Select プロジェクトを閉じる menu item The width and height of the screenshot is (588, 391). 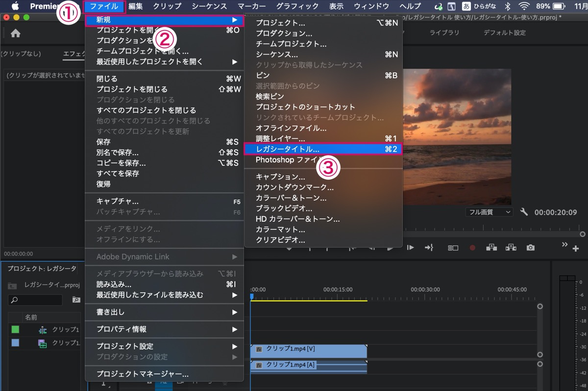[x=165, y=89]
